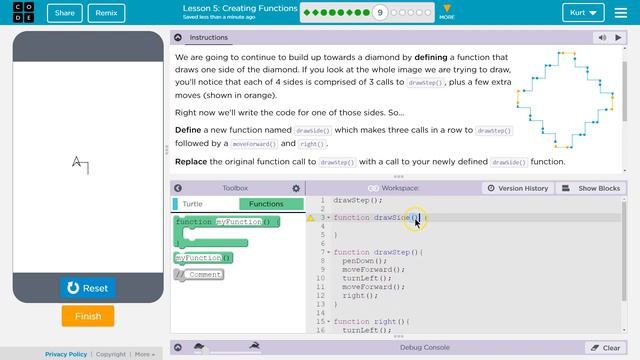Fold the drawStep function on line 7
The height and width of the screenshot is (360, 640).
[329, 253]
